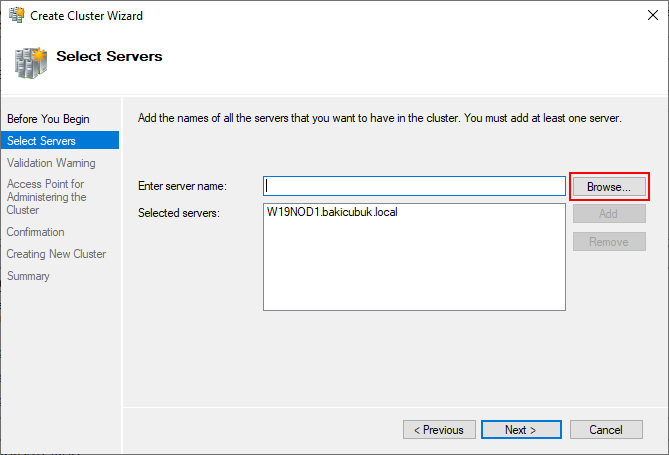The image size is (669, 455).
Task: Select the Confirmation step in the sidebar
Action: 35,232
